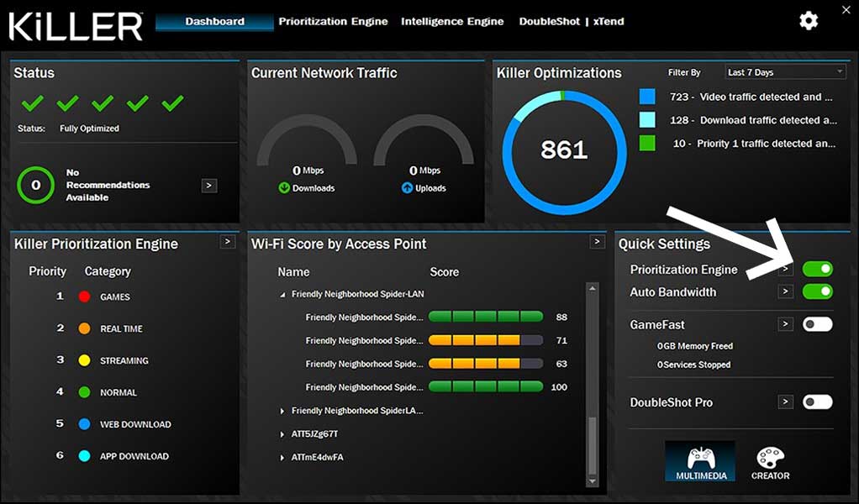Click the '0GB Memory Freed' text
The width and height of the screenshot is (859, 504).
click(x=694, y=346)
